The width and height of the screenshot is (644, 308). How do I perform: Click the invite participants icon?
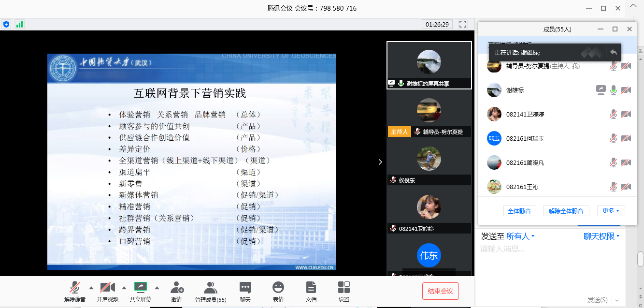point(177,288)
